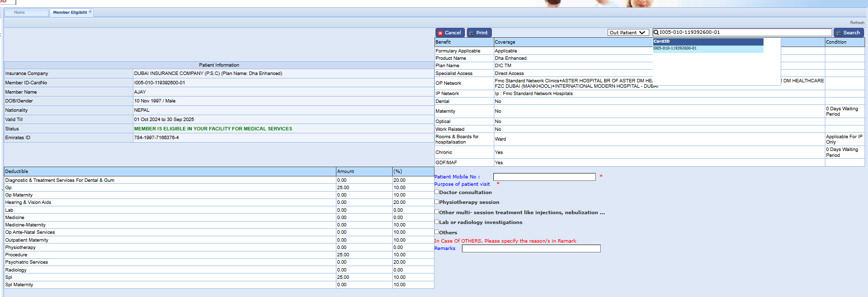The width and height of the screenshot is (868, 297).
Task: Open the Out Patient dropdown
Action: pos(628,33)
